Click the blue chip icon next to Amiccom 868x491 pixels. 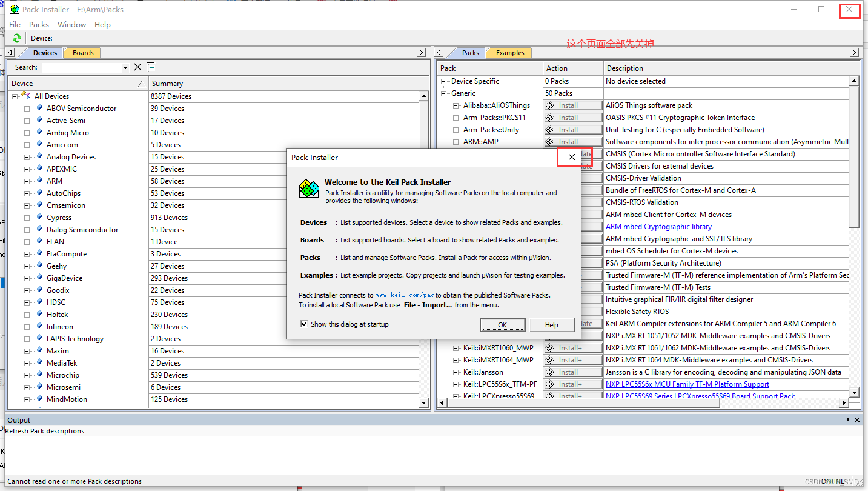click(x=40, y=144)
